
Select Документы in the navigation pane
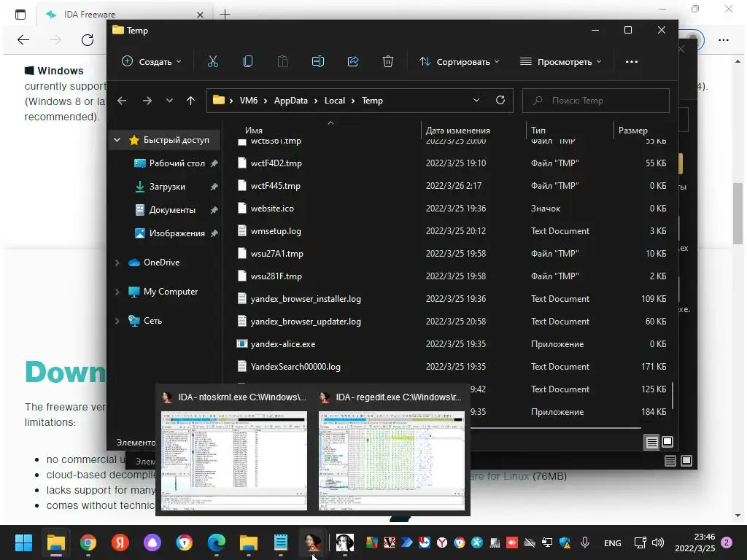click(x=172, y=210)
